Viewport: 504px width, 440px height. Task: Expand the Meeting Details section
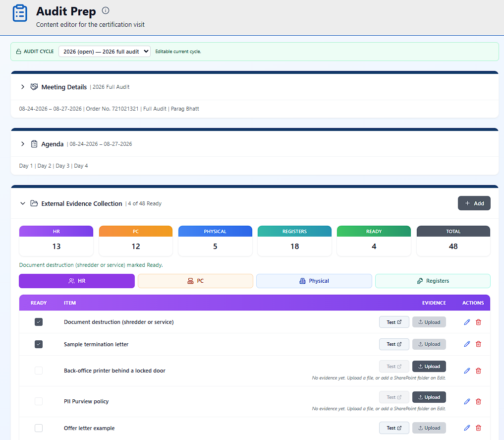coord(22,87)
